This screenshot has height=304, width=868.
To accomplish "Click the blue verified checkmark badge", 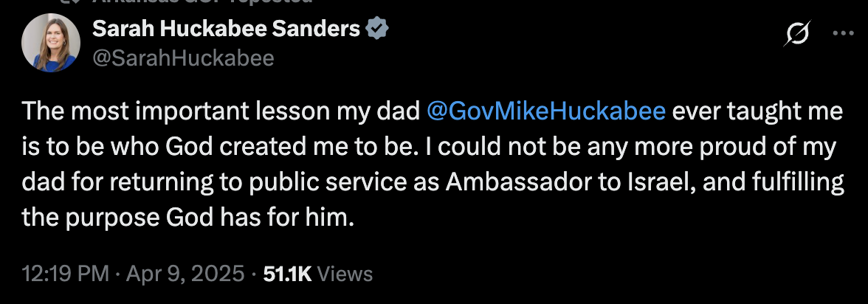I will (379, 30).
